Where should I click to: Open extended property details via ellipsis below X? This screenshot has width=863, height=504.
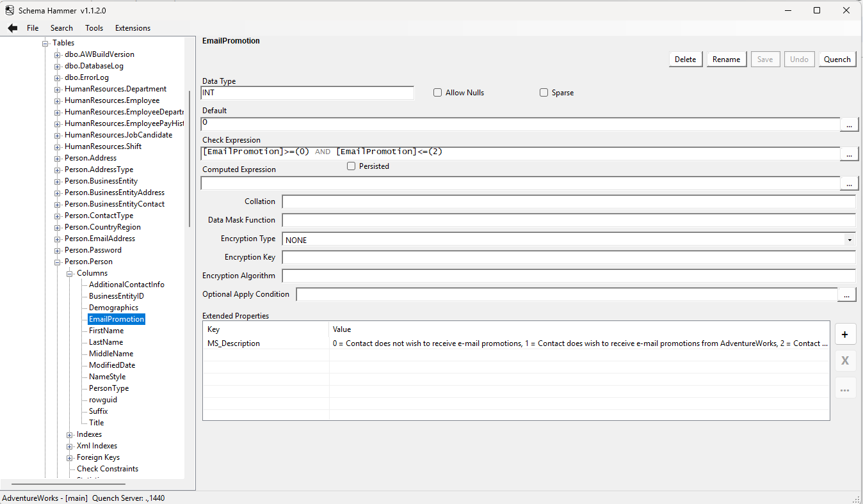845,388
